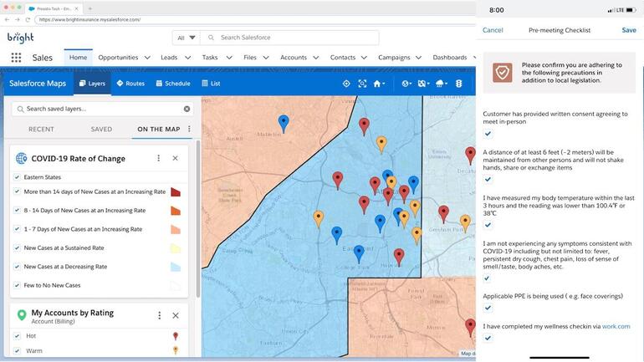Go back with the browser back arrow
The width and height of the screenshot is (644, 362).
(x=7, y=19)
